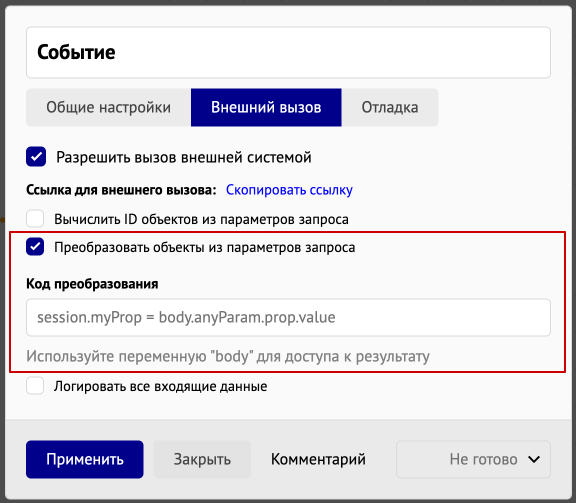
Task: Click the Скопировать ссылку link
Action: [x=289, y=190]
